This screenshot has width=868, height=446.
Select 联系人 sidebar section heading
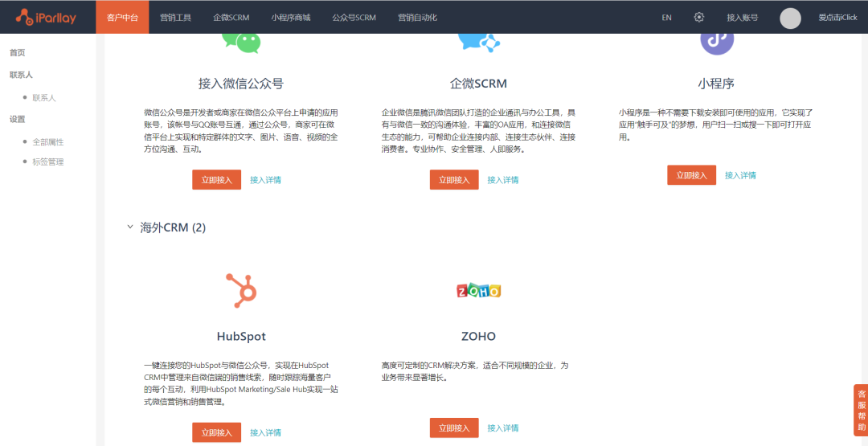point(21,75)
